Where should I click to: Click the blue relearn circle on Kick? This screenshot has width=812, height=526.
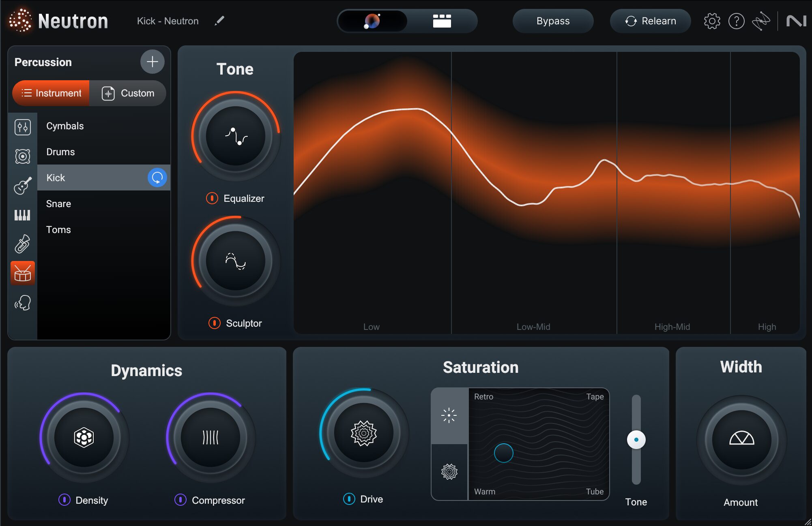157,177
